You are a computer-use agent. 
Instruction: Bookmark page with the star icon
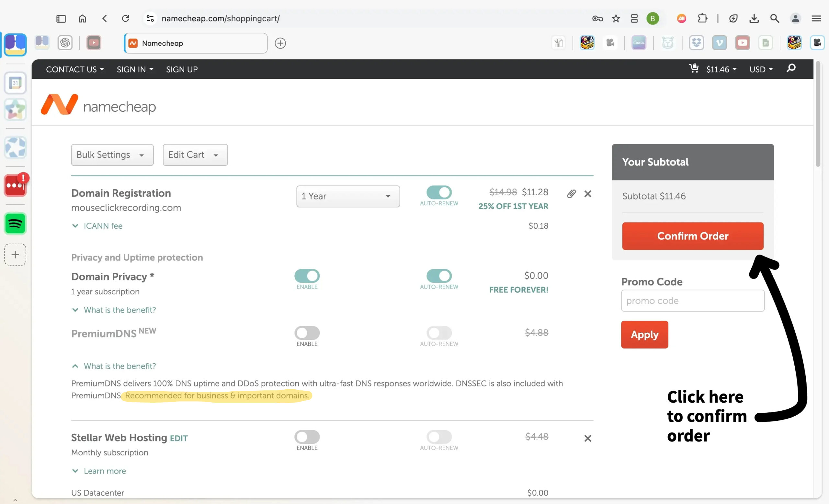(x=616, y=18)
